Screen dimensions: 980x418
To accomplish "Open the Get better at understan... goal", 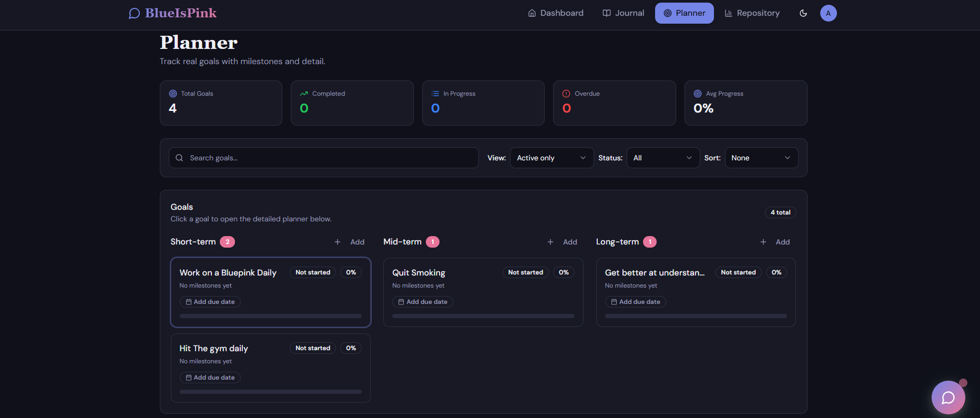I will pos(696,292).
